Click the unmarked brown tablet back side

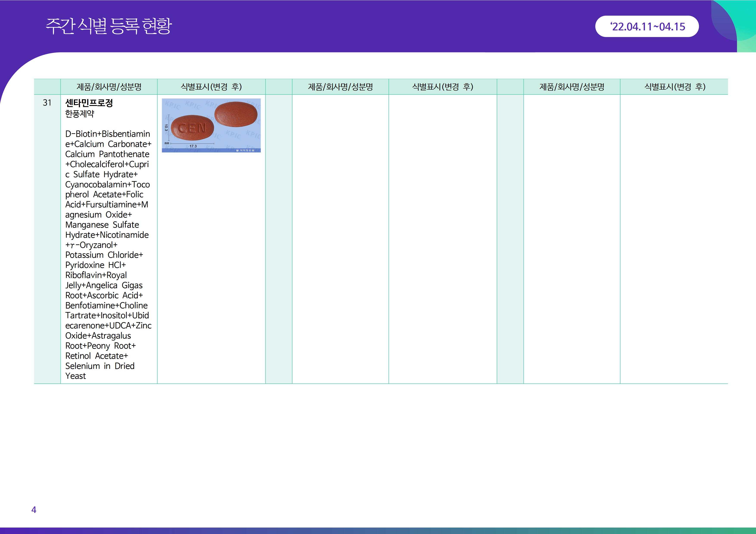point(236,114)
